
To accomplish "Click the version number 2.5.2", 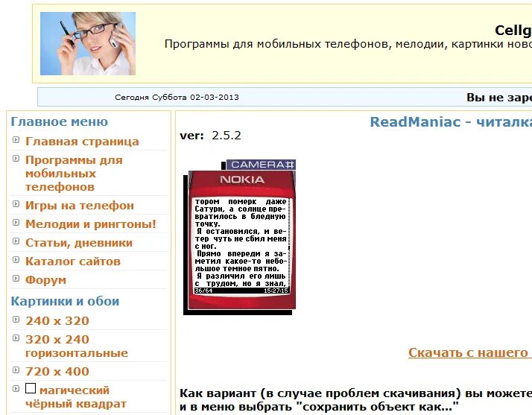I will (227, 136).
